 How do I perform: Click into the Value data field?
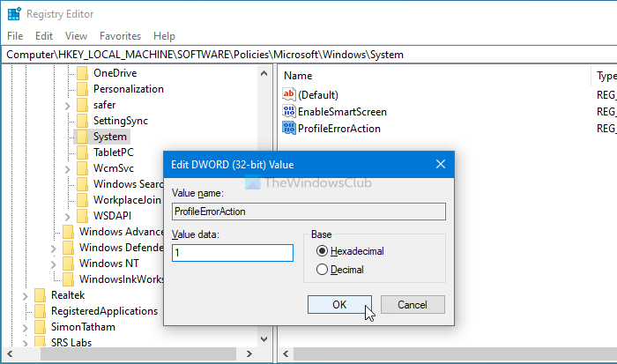pyautogui.click(x=233, y=253)
